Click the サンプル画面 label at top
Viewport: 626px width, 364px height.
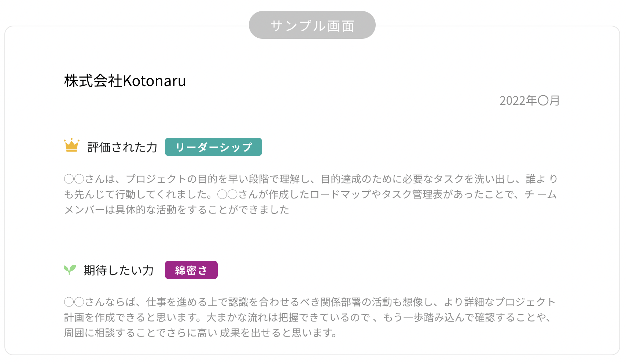312,25
